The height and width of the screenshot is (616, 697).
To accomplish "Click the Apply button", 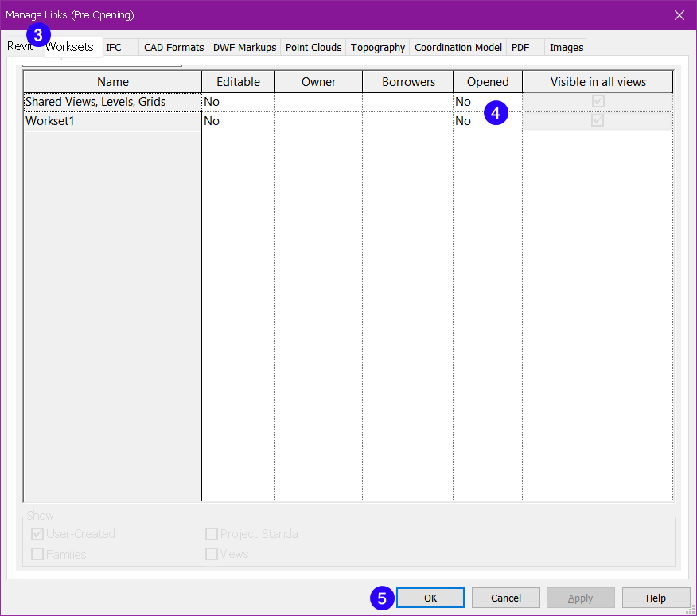I will click(x=580, y=598).
